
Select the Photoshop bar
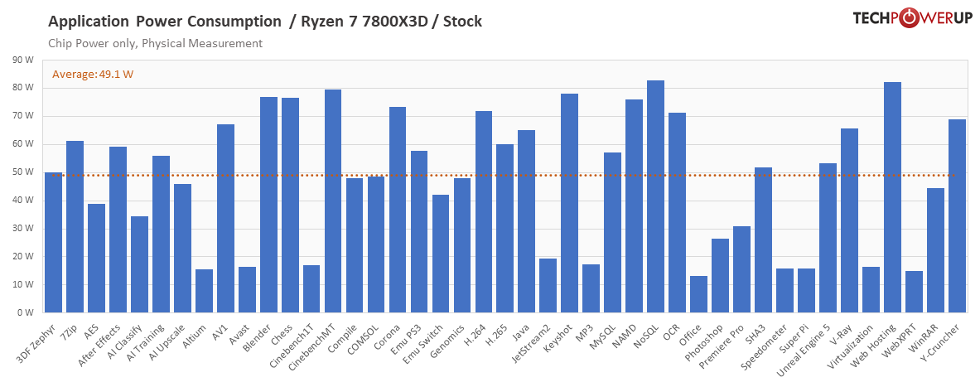[x=721, y=276]
